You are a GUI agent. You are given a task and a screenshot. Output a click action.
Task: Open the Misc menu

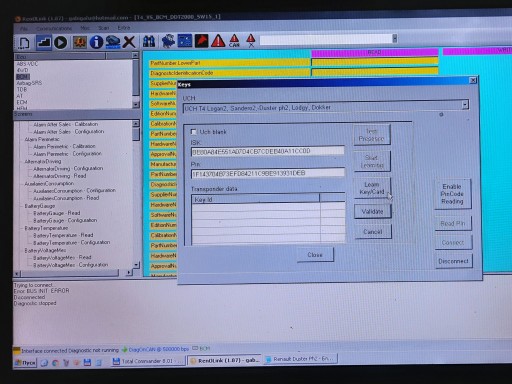click(85, 28)
